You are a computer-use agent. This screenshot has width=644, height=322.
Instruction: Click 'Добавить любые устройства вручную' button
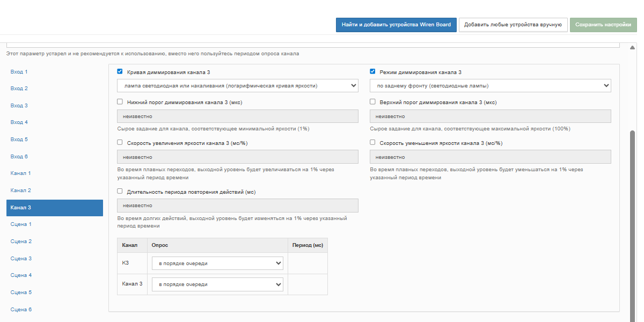click(513, 25)
